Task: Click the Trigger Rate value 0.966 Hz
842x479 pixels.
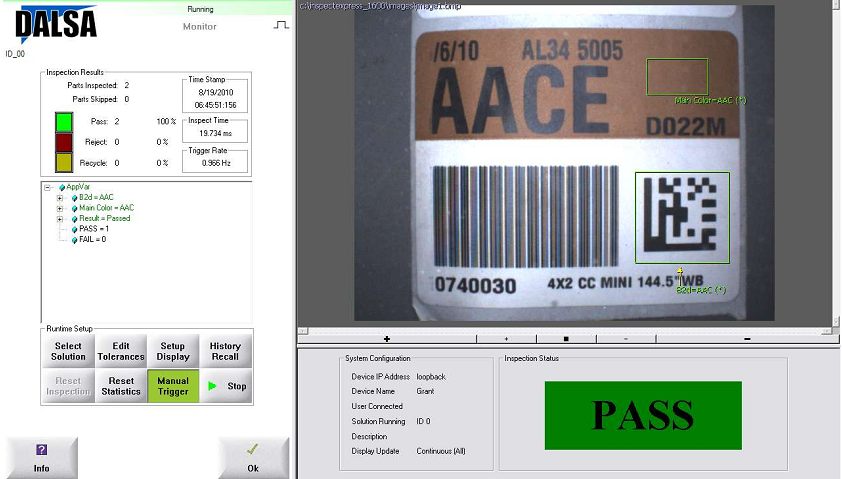Action: (216, 163)
